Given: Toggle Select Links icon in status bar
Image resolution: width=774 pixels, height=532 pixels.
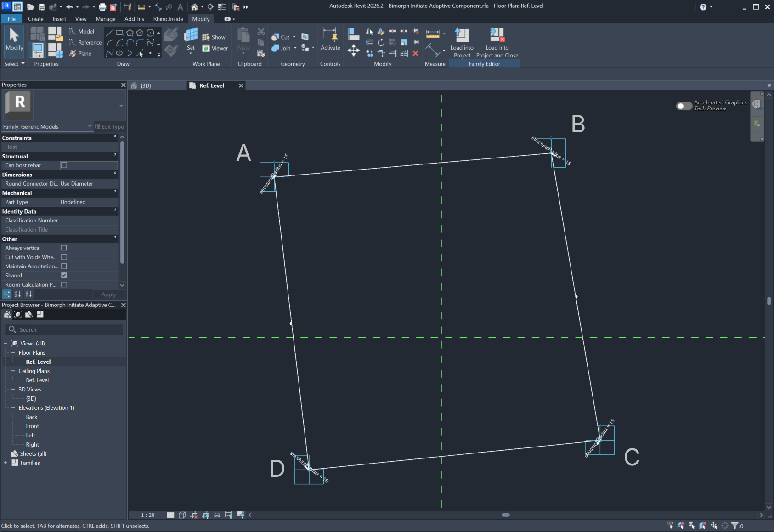Looking at the screenshot, I should point(670,526).
